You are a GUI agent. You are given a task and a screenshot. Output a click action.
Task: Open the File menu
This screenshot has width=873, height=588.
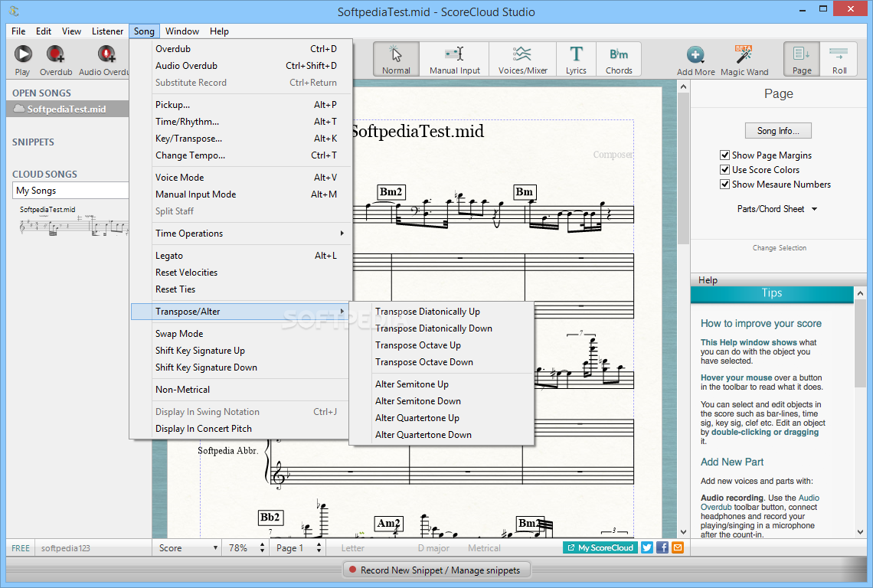18,31
